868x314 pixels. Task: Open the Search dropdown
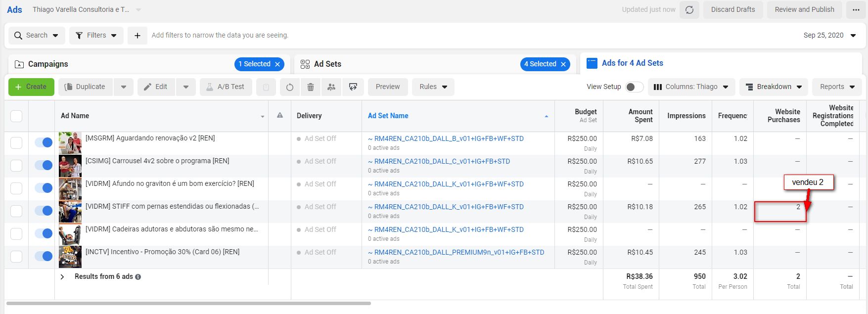[x=37, y=36]
